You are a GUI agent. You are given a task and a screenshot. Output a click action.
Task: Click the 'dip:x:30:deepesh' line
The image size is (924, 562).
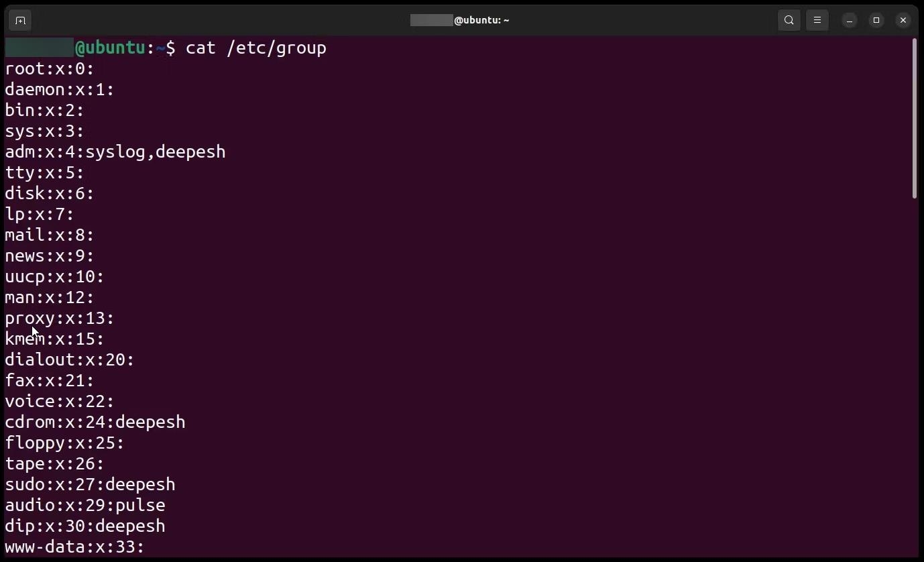[85, 526]
